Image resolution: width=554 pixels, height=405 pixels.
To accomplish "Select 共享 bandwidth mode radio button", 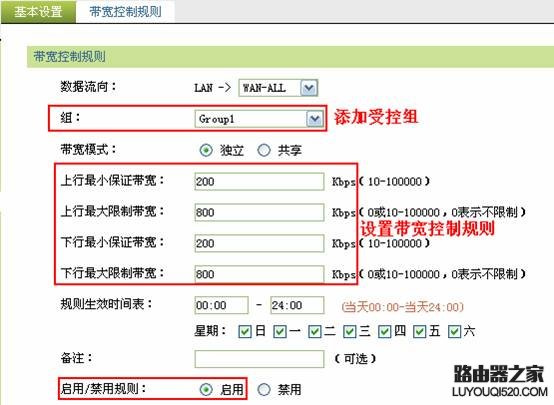I will (264, 150).
